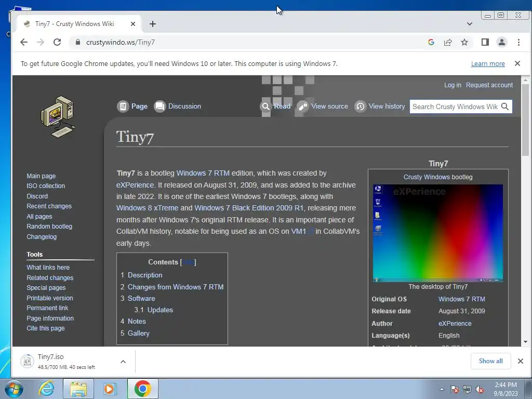Open a Random bootleg
The width and height of the screenshot is (532, 399).
click(49, 227)
